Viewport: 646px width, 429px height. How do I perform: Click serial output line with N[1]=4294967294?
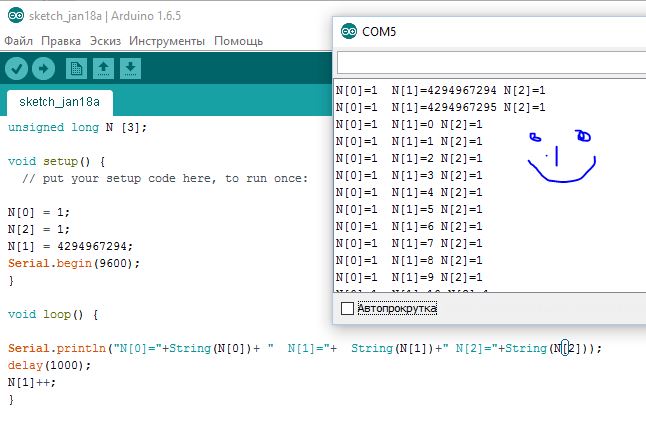point(440,90)
